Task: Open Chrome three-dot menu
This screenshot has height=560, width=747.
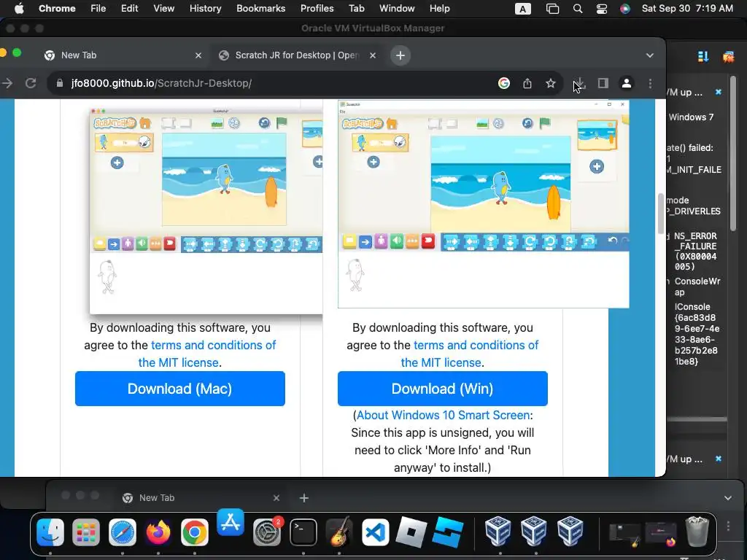Action: coord(650,83)
